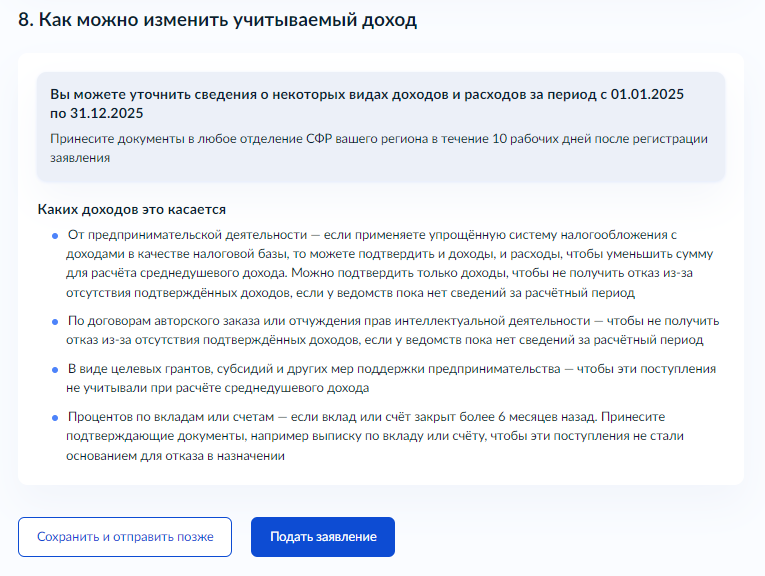Click the bullet before "В виде целевых грантов"

pos(56,369)
